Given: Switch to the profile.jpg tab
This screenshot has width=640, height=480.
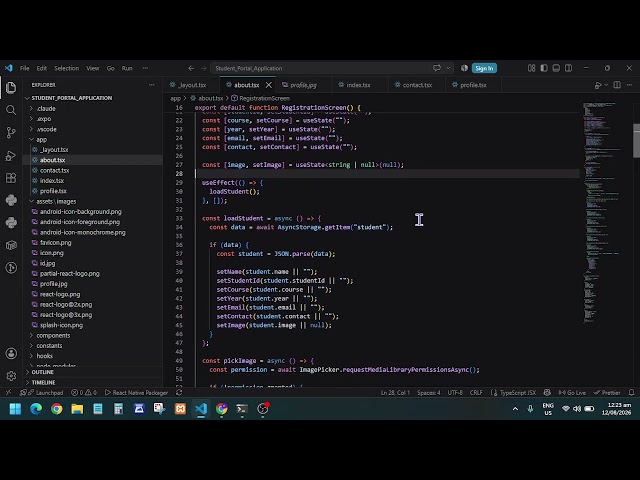Looking at the screenshot, I should 303,85.
